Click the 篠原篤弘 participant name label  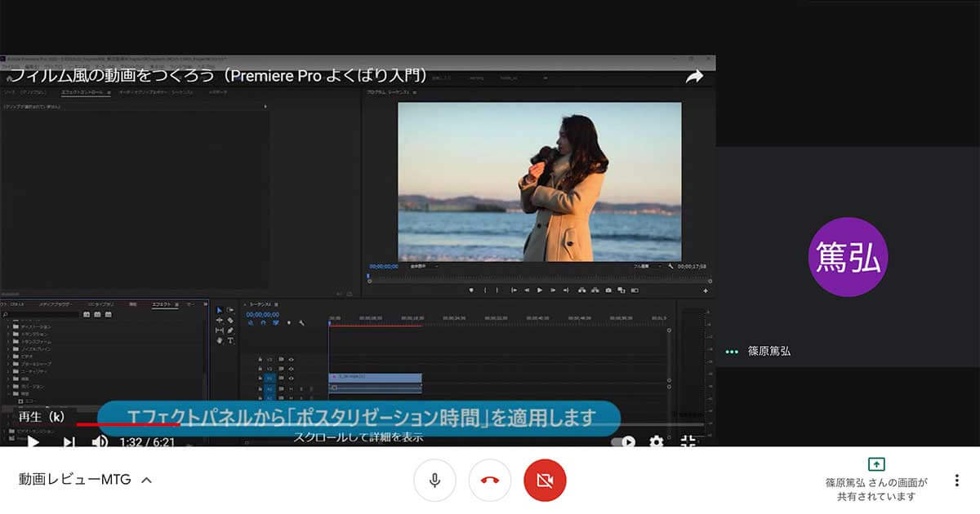769,352
